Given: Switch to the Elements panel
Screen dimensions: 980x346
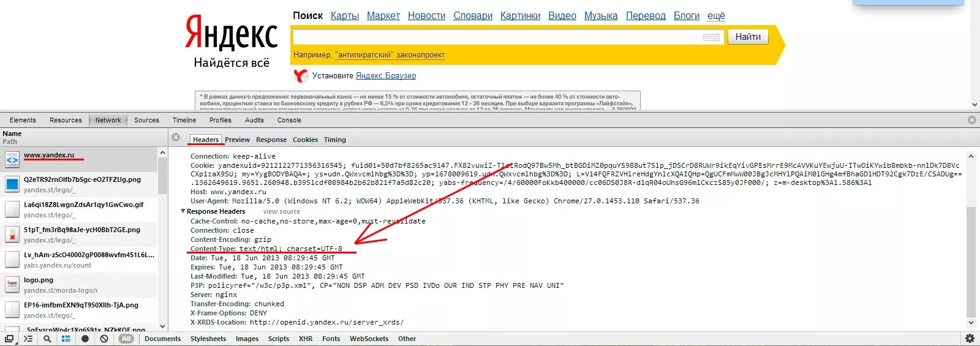Looking at the screenshot, I should tap(23, 120).
